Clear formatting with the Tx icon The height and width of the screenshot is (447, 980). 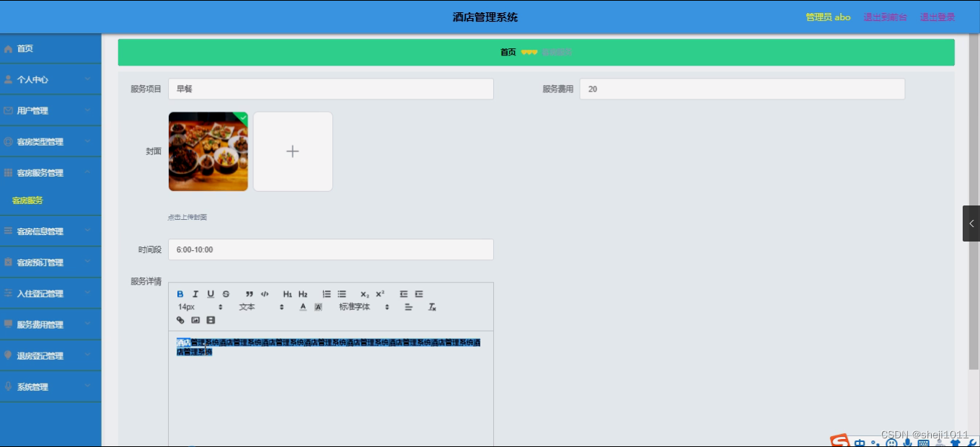(x=432, y=307)
